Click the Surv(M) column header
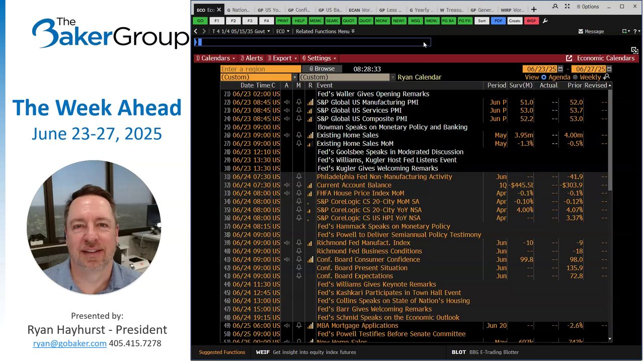The image size is (644, 362). [521, 85]
